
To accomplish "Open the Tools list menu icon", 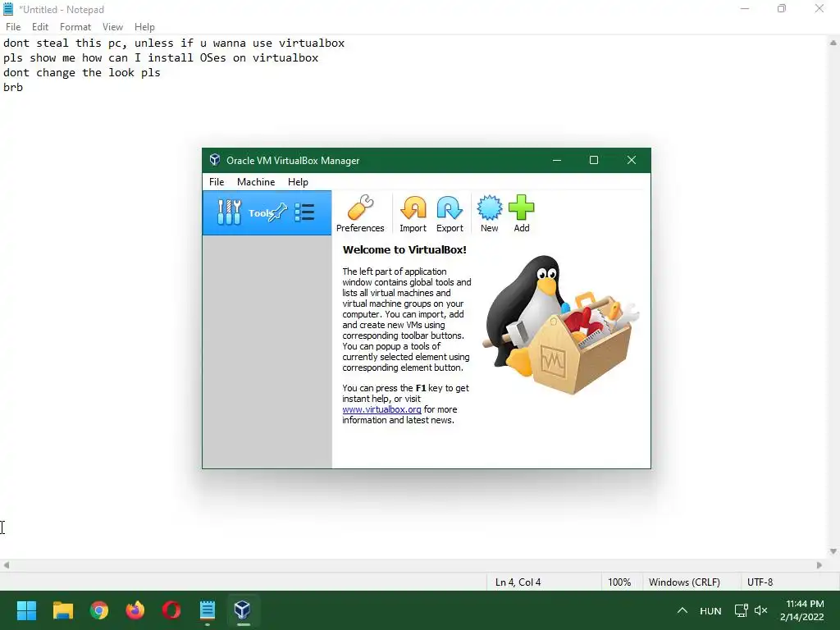I will click(x=305, y=212).
